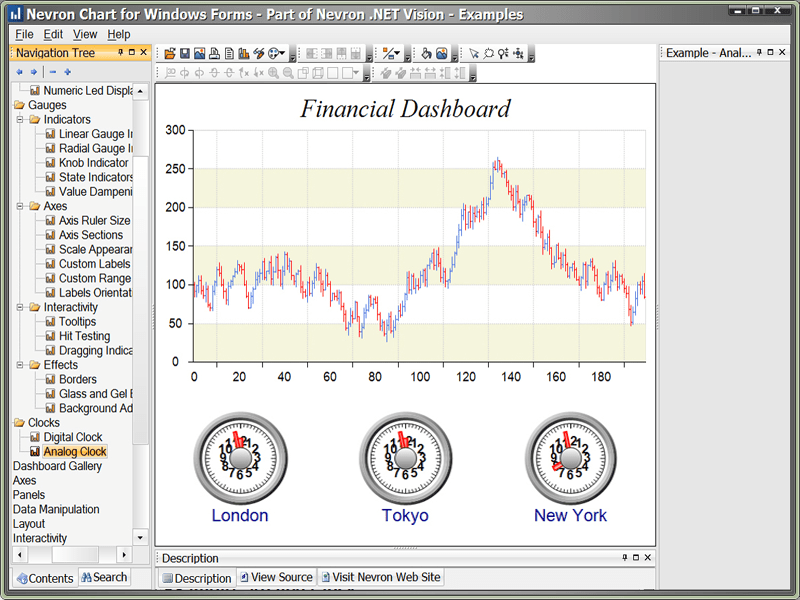800x600 pixels.
Task: Open the View menu
Action: point(85,33)
